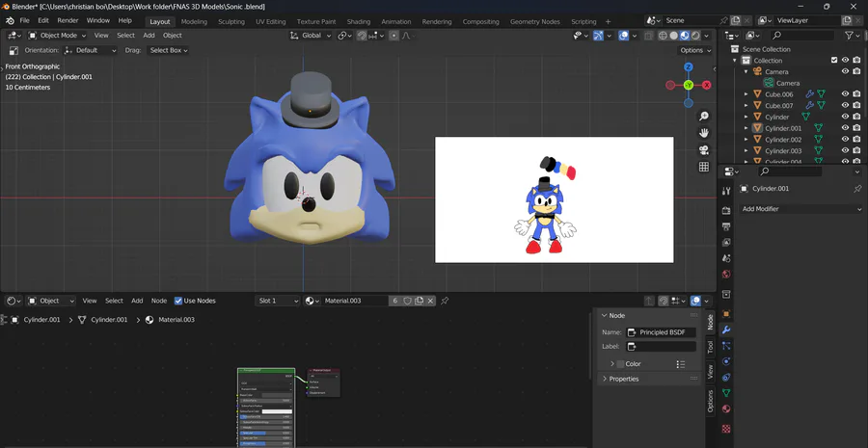Open the Object Constraints properties tab

coord(726,378)
